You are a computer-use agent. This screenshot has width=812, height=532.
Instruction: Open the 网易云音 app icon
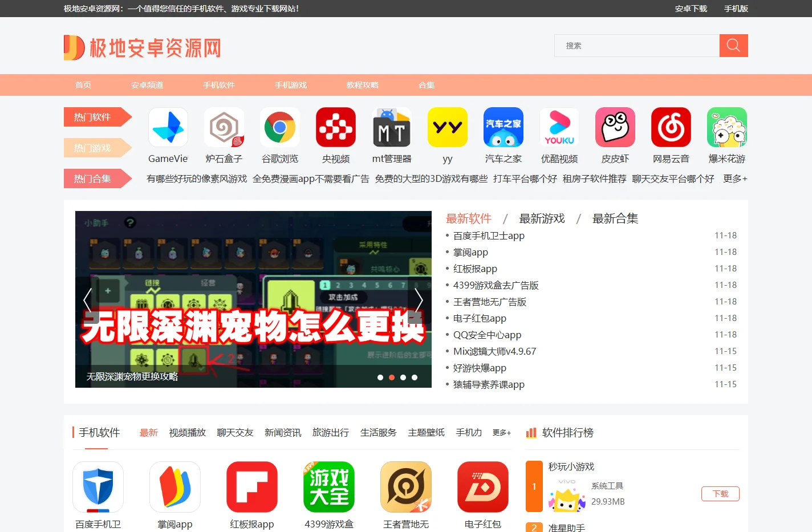pyautogui.click(x=671, y=127)
